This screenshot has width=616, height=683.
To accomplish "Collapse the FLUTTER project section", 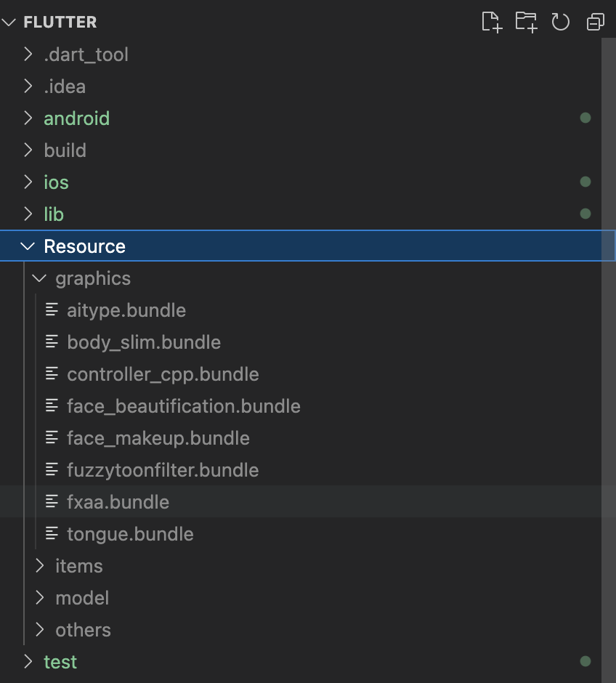I will (x=9, y=23).
